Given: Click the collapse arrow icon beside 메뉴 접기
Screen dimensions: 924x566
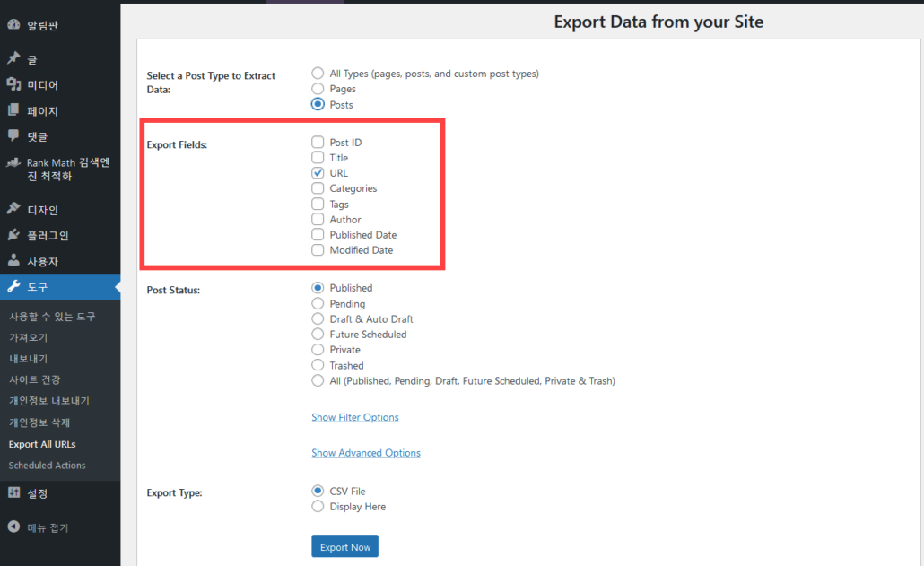Looking at the screenshot, I should (13, 527).
